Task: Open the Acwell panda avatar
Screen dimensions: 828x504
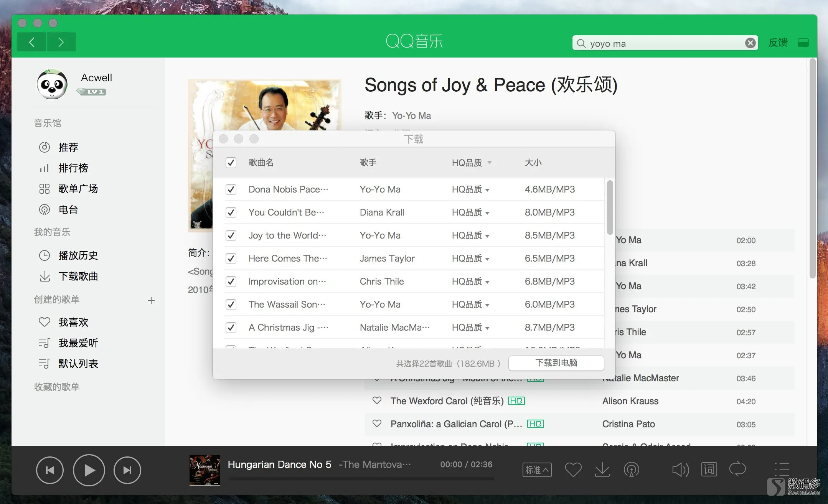Action: (52, 84)
